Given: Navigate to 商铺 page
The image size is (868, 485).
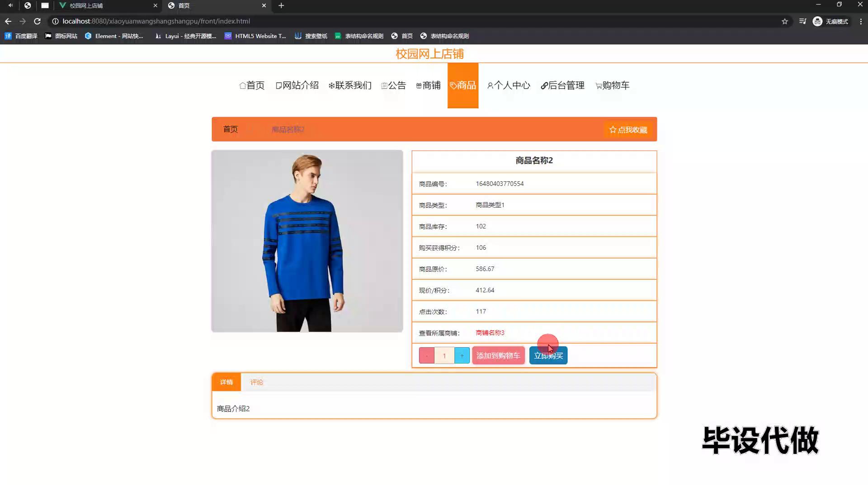Looking at the screenshot, I should tap(428, 86).
